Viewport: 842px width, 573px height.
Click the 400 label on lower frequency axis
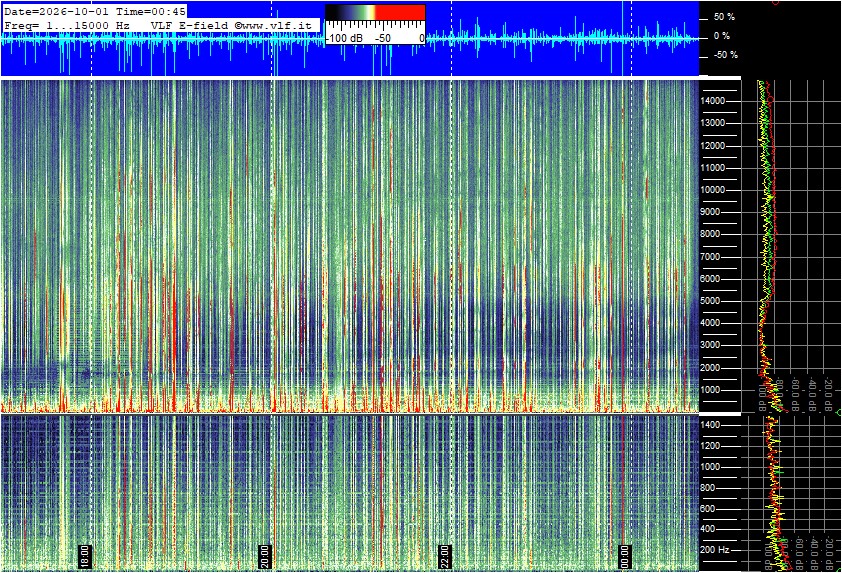tap(708, 529)
